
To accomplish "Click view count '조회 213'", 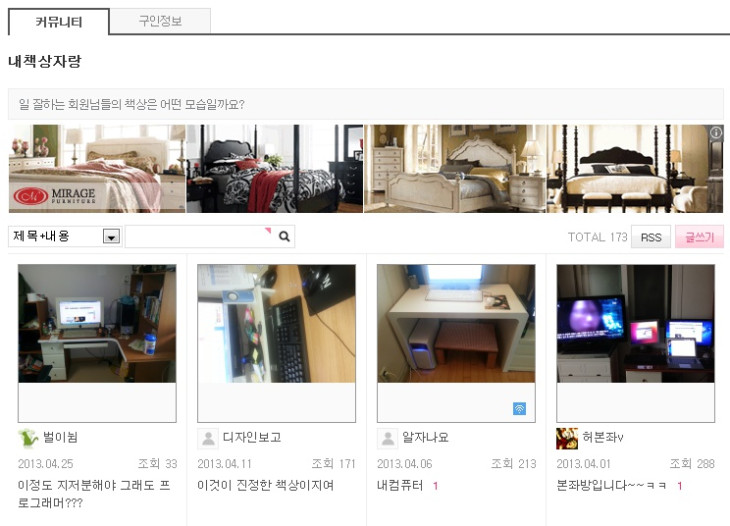I will tap(514, 464).
